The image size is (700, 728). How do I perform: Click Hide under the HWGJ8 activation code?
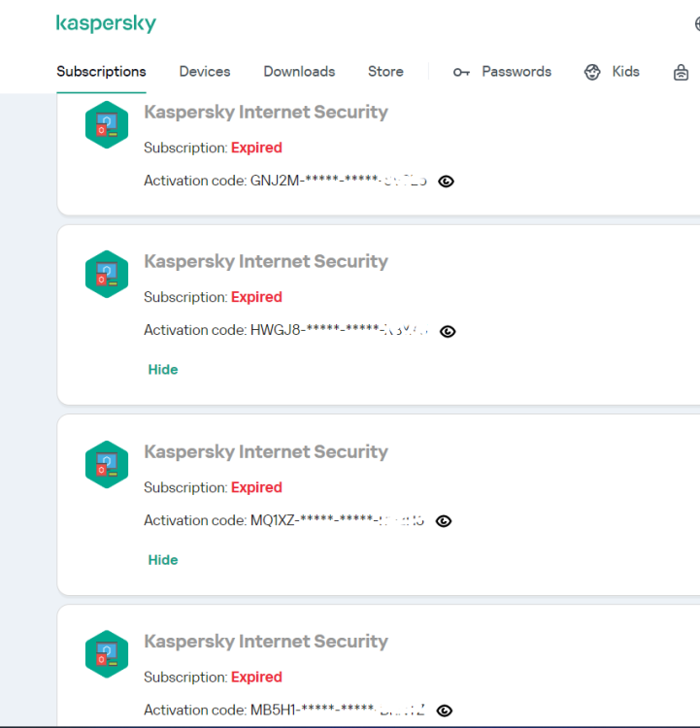(x=163, y=370)
